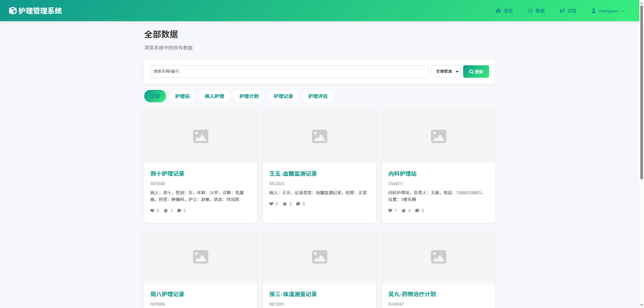
Task: Click the user avatar icon beside zhangsan
Action: pyautogui.click(x=594, y=11)
